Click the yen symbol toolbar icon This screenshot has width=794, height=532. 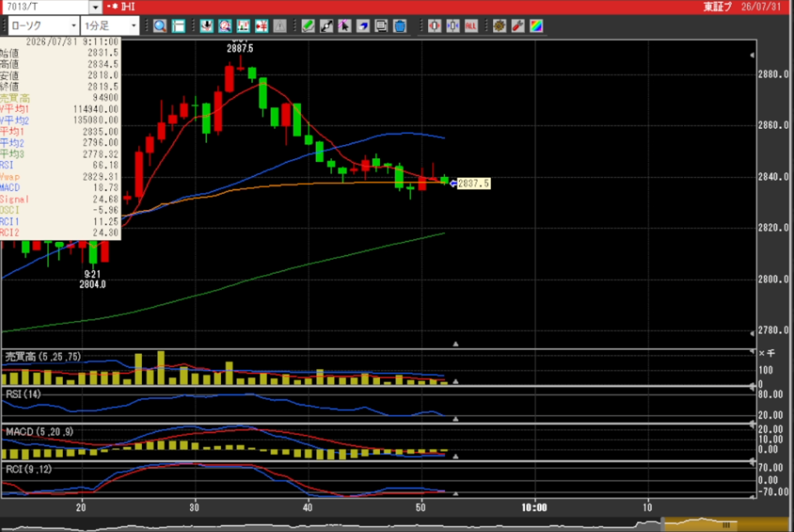(x=261, y=26)
